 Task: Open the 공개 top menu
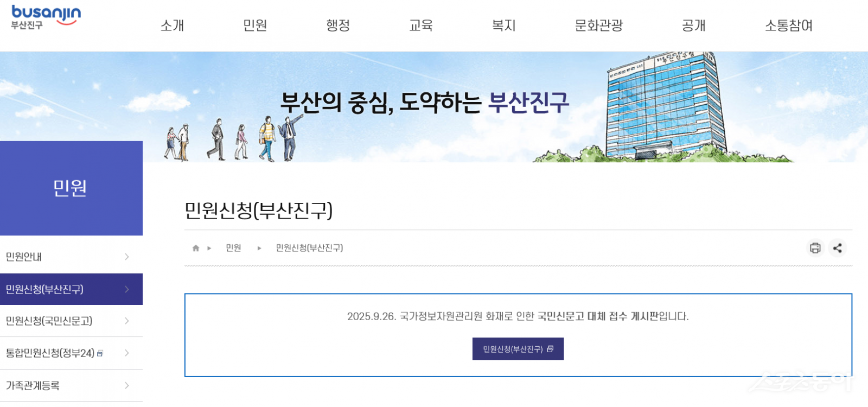(694, 26)
